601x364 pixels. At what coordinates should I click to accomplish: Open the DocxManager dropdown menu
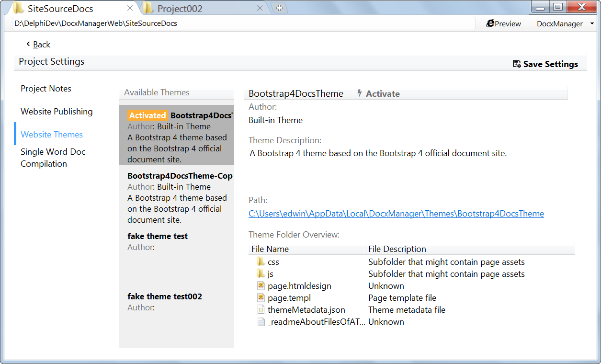[x=565, y=23]
